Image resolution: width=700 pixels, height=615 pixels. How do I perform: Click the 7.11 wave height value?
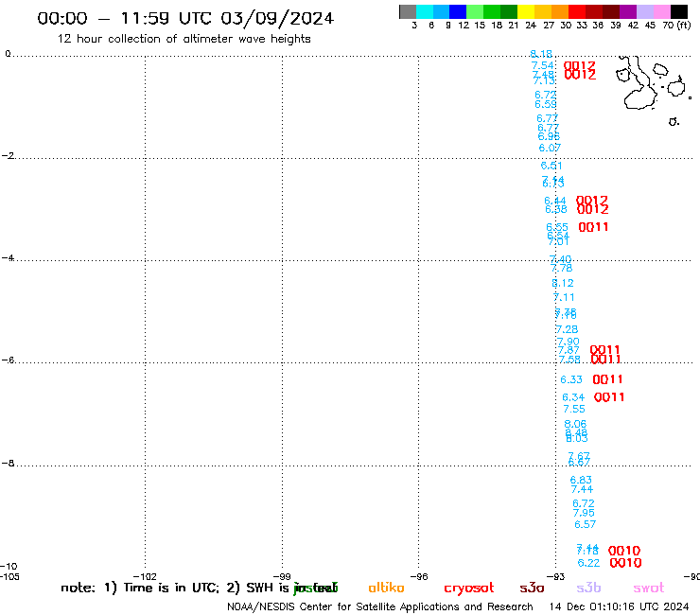[564, 297]
